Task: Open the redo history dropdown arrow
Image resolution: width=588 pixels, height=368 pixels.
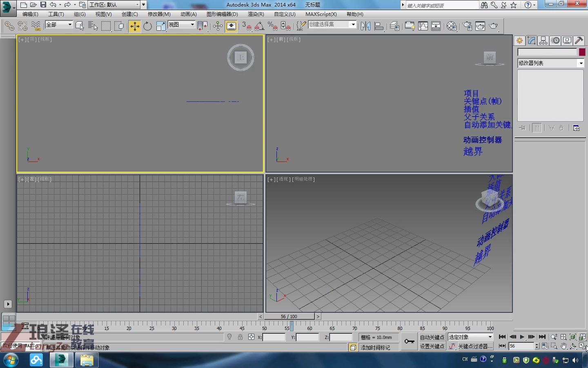Action: 75,5
